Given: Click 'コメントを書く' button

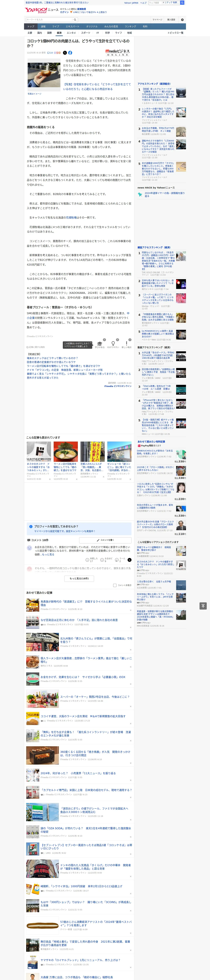Looking at the screenshot, I should tap(105, 540).
